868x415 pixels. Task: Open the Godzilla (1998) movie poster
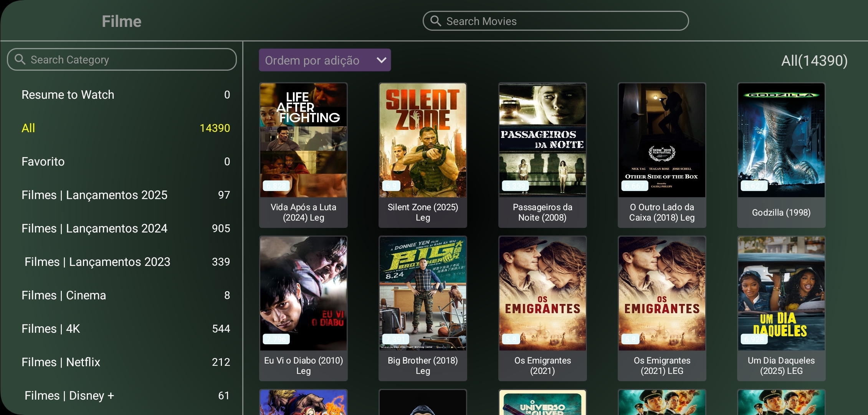pos(781,140)
